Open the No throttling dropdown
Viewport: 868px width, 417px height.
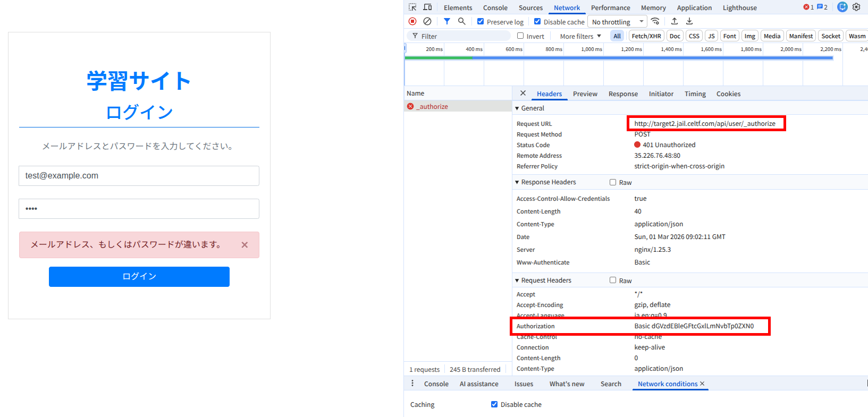coord(618,22)
